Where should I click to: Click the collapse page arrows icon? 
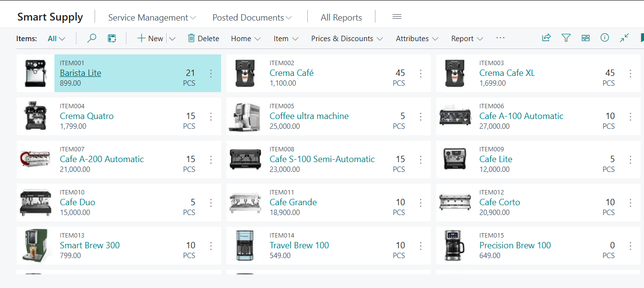click(624, 38)
